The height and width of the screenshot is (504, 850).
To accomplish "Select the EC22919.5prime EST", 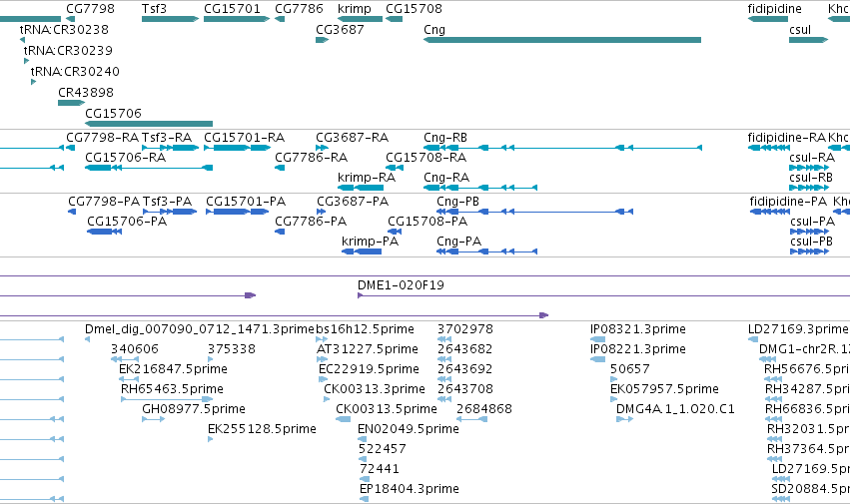I will [323, 379].
